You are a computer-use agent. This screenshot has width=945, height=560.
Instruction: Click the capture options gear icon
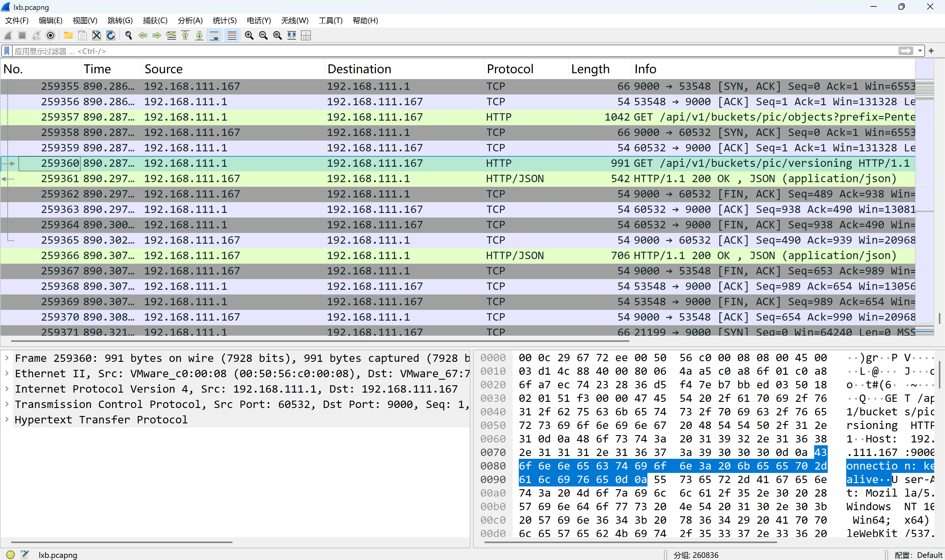50,35
